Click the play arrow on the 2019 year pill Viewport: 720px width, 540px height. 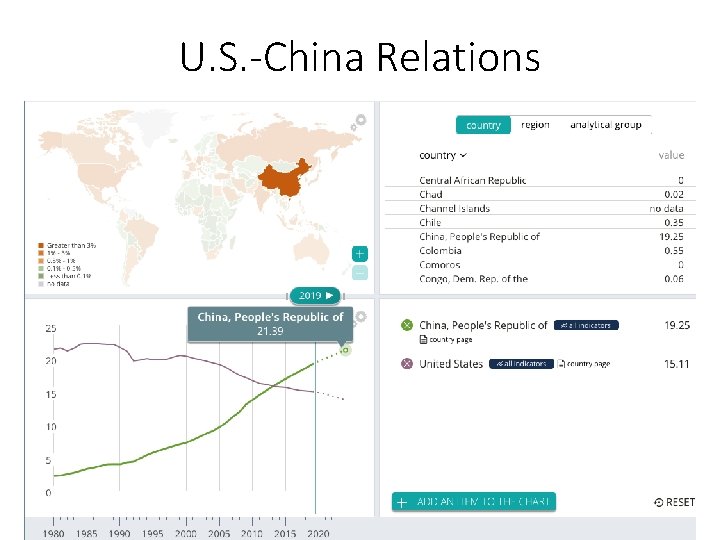329,295
